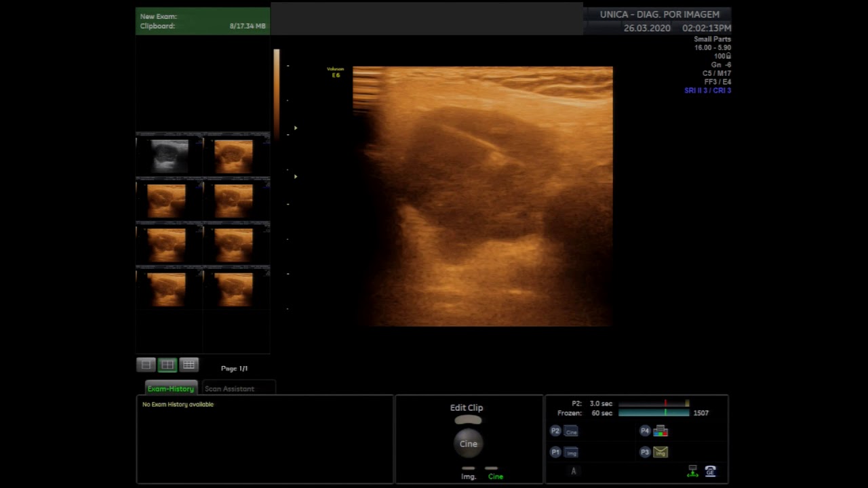Select the two-by-two clipboard grid layout
The height and width of the screenshot is (488, 868).
167,365
